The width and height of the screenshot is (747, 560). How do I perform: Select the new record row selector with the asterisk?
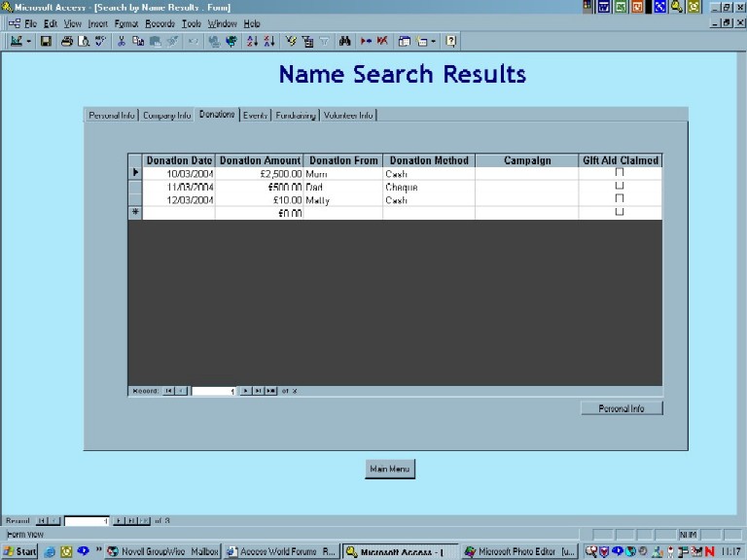135,212
